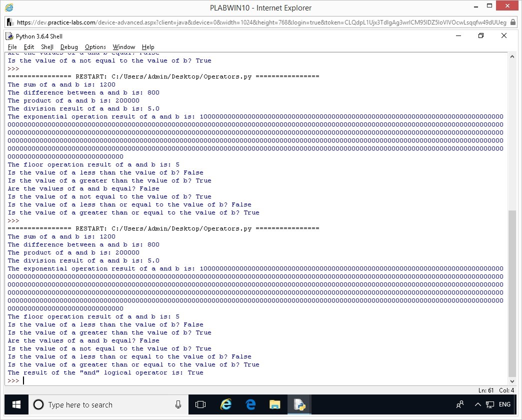
Task: Expand hidden system tray icons chevron
Action: pyautogui.click(x=477, y=404)
